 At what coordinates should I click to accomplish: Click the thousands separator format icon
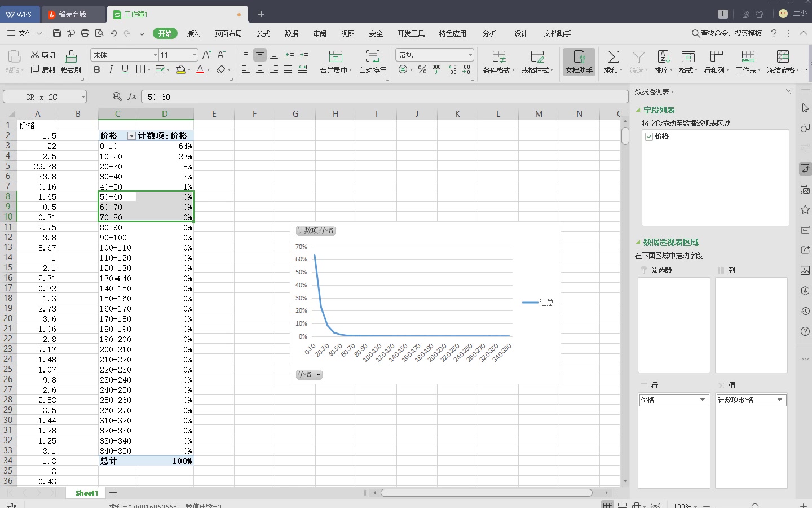[x=436, y=69]
